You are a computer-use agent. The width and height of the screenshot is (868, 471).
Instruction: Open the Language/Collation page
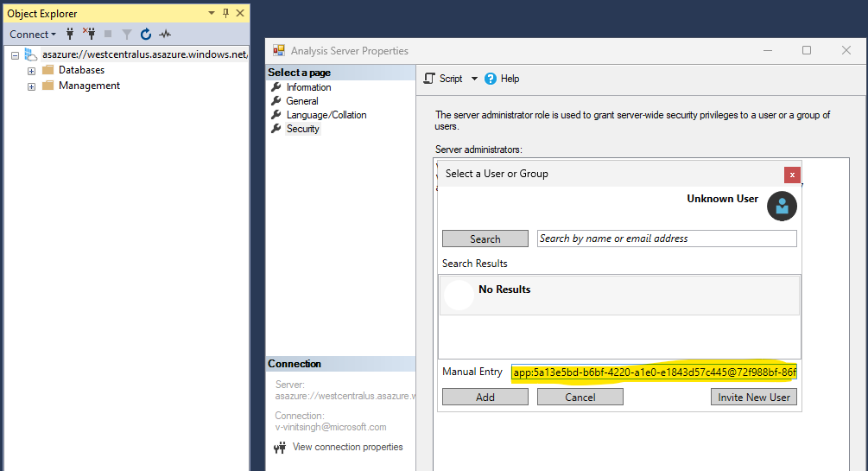(x=326, y=115)
